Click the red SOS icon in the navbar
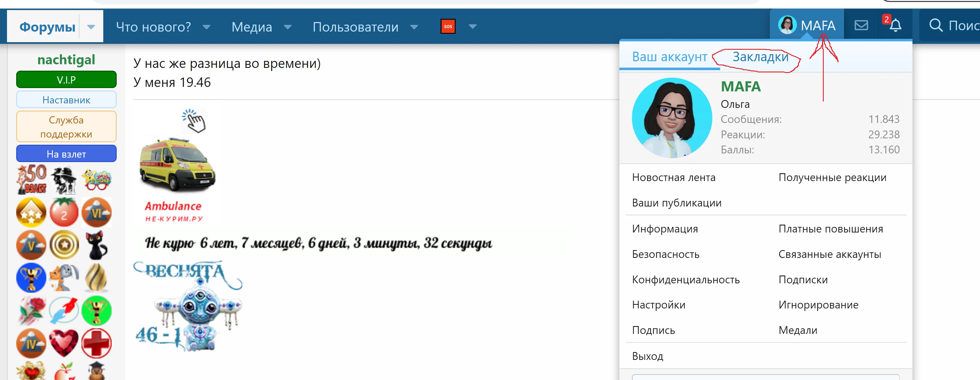This screenshot has width=980, height=380. [x=448, y=26]
